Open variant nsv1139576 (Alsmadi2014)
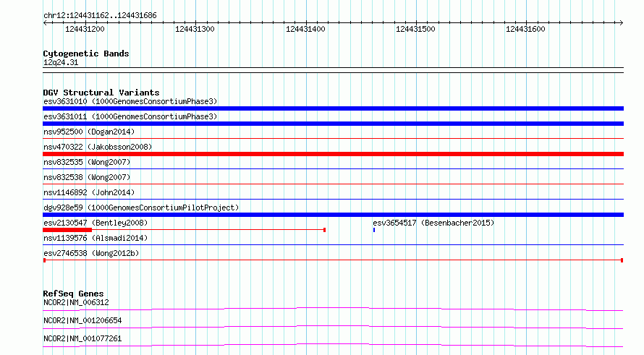Screen dimensions: 644x355 96,238
